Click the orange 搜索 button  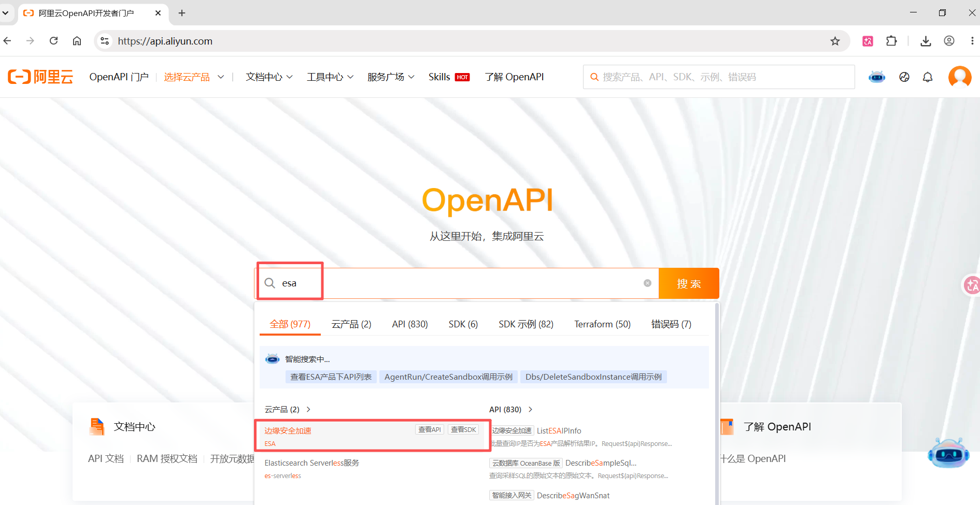pos(689,283)
